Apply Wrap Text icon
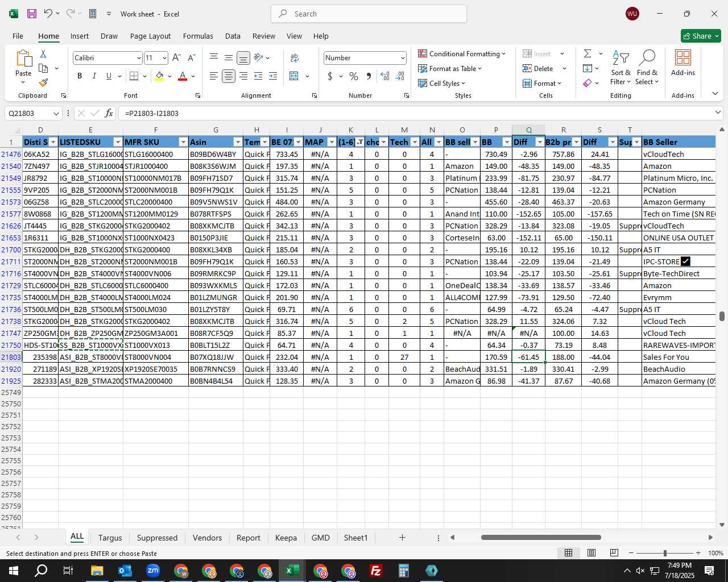Viewport: 728px width, 582px height. point(295,57)
